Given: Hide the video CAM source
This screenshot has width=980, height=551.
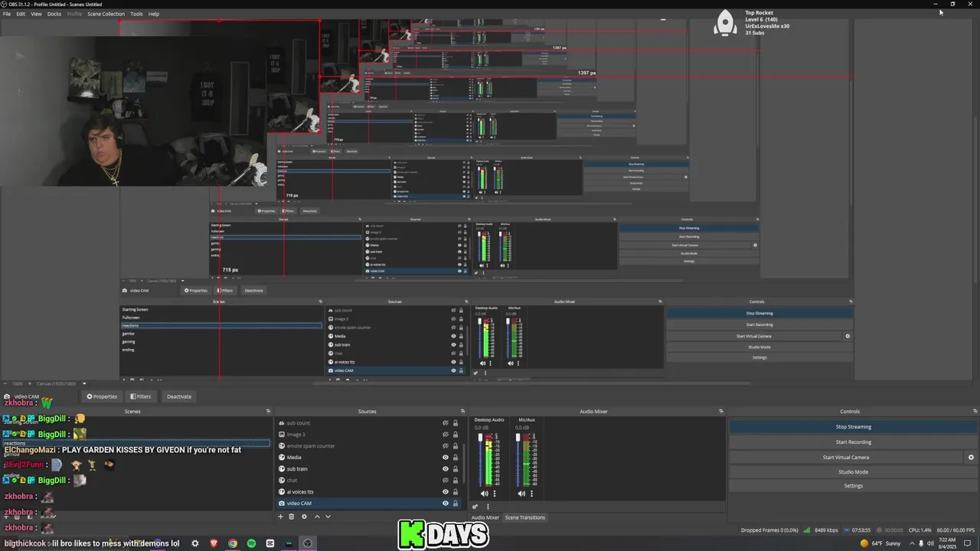Looking at the screenshot, I should (x=446, y=504).
